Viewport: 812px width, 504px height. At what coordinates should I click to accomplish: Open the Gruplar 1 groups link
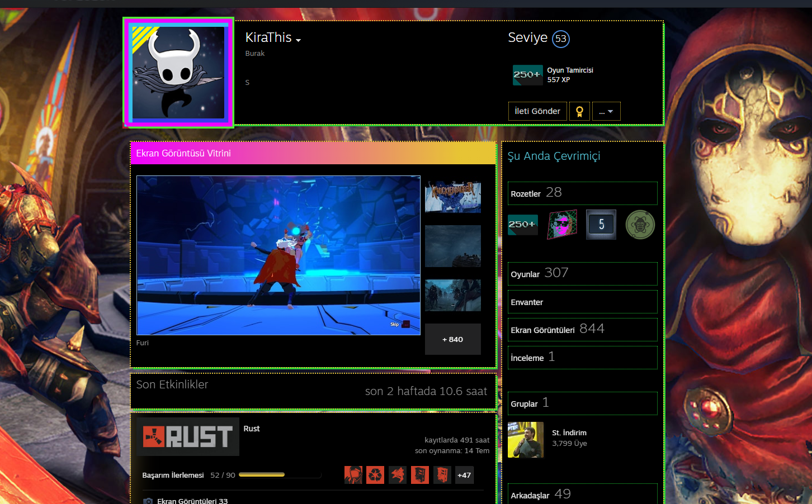point(583,403)
